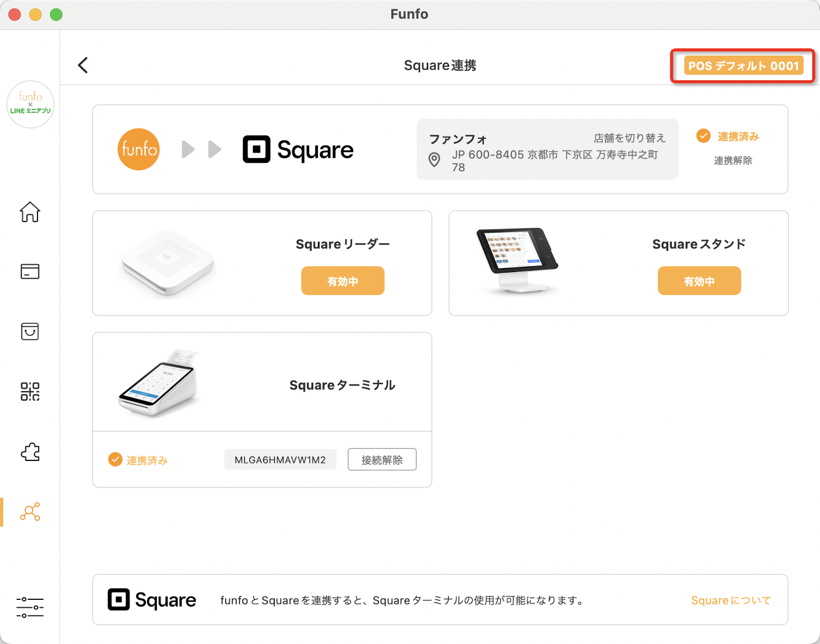This screenshot has height=644, width=820.
Task: Click the Square reader device image
Action: [x=168, y=264]
